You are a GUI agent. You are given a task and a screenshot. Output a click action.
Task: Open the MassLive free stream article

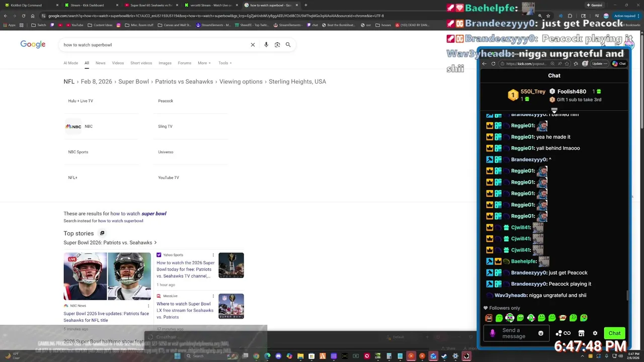(185, 310)
